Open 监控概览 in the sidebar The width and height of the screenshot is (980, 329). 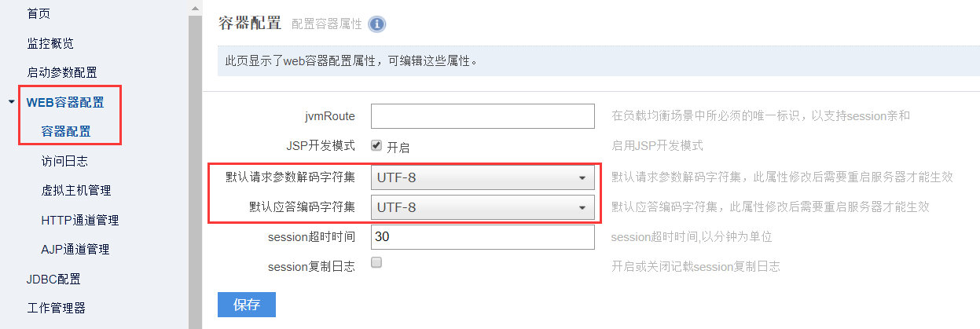coord(50,42)
